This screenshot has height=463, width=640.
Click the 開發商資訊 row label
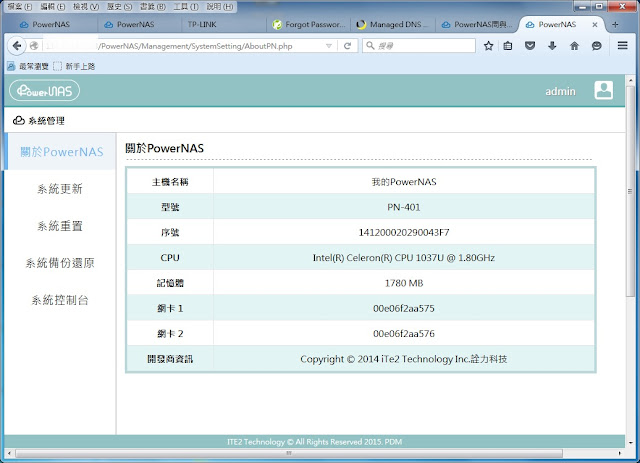click(x=170, y=359)
